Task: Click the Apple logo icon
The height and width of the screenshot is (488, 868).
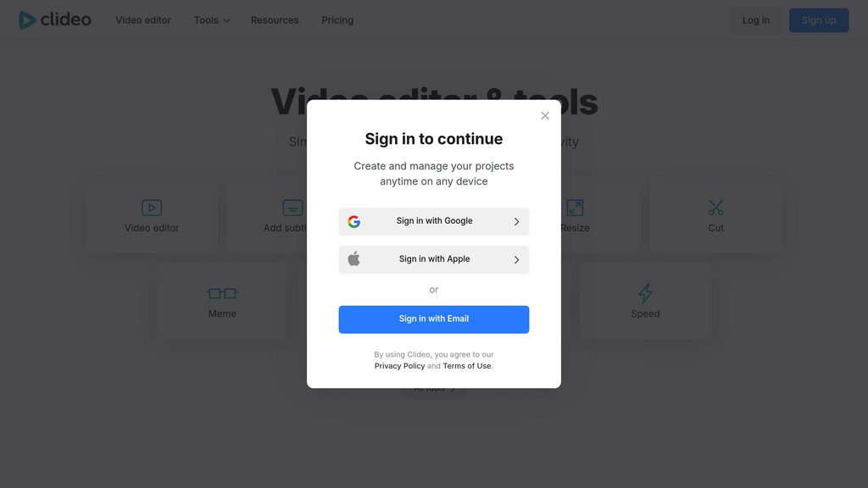Action: pyautogui.click(x=353, y=259)
